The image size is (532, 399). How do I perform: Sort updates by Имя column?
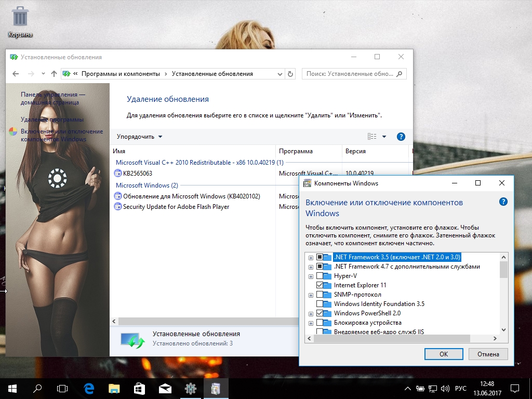click(x=193, y=151)
